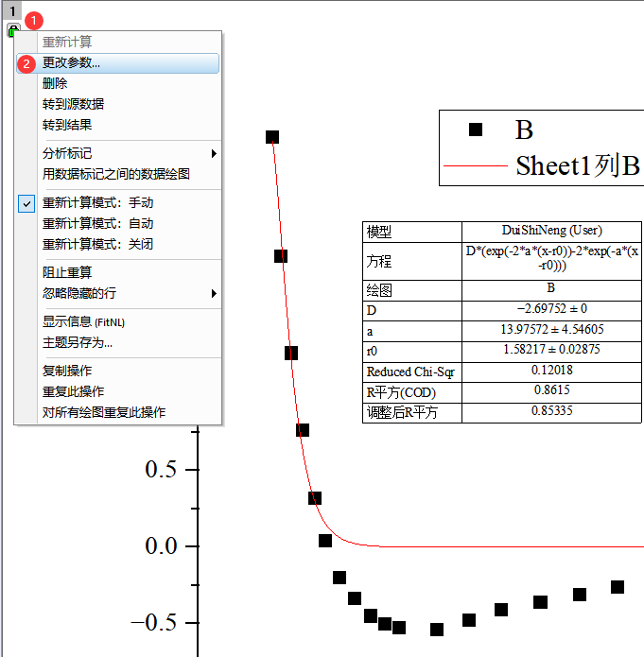
Task: Click the black square symbol in legend
Action: point(476,130)
